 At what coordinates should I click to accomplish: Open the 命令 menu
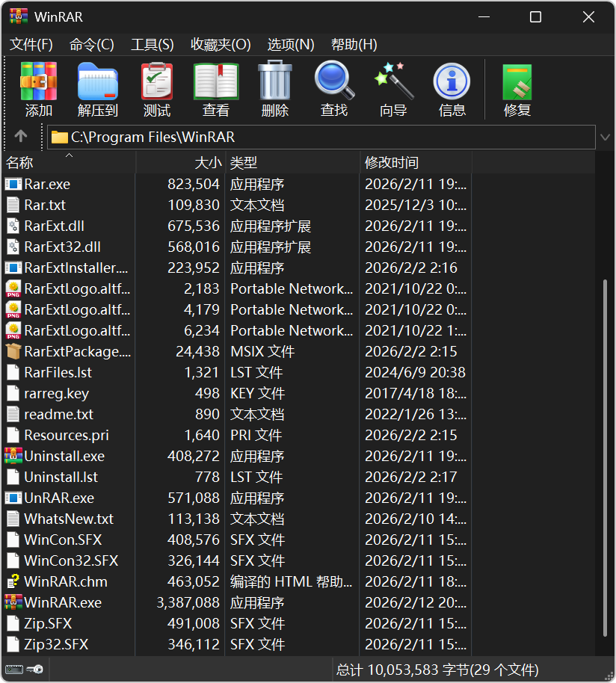pos(90,44)
